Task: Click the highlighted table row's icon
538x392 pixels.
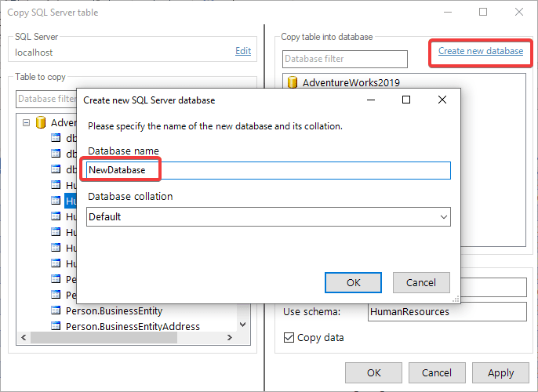Action: tap(56, 201)
